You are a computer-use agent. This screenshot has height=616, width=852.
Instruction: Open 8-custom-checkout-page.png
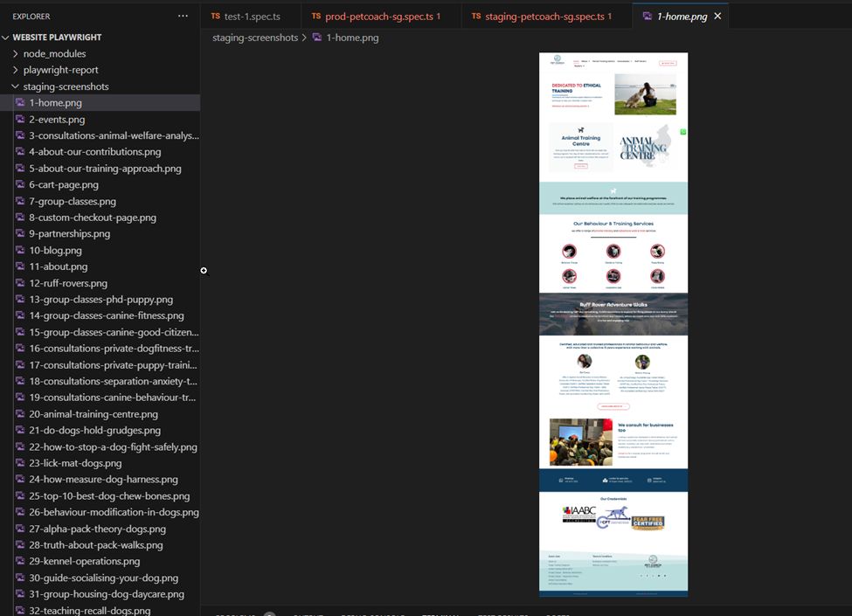pos(100,218)
